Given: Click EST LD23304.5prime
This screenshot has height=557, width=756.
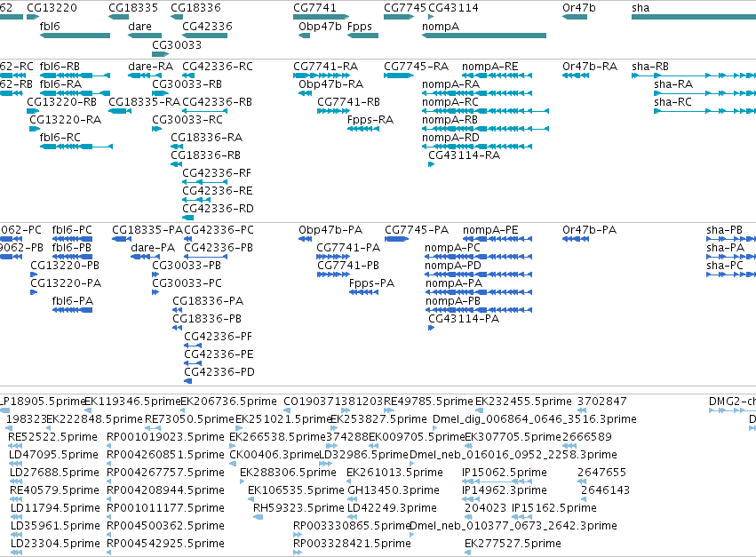Looking at the screenshot, I should (x=55, y=544).
